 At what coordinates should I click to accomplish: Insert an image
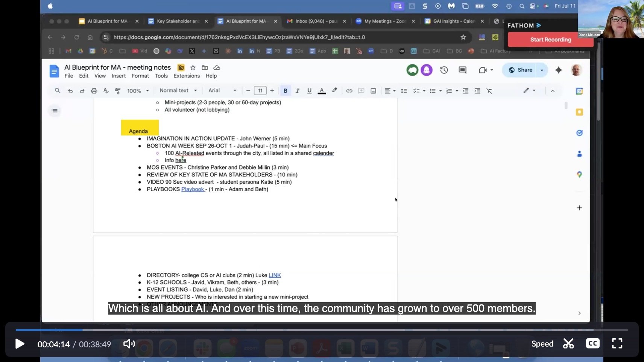[x=373, y=91]
